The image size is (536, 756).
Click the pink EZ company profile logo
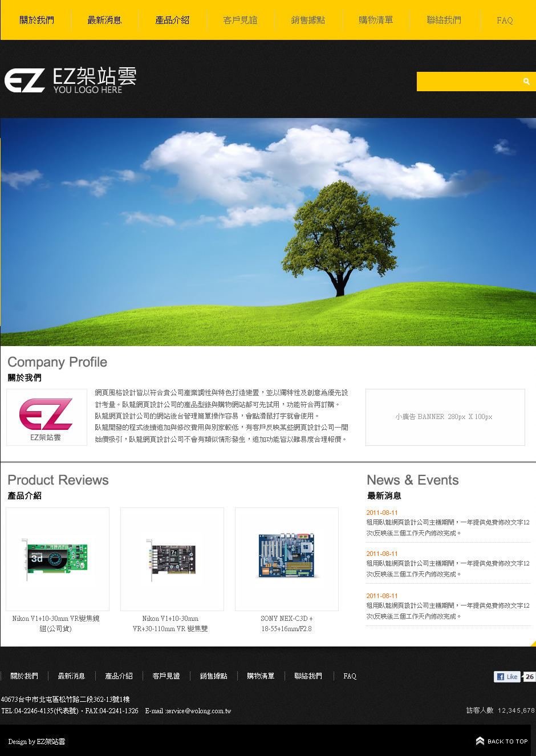point(46,417)
